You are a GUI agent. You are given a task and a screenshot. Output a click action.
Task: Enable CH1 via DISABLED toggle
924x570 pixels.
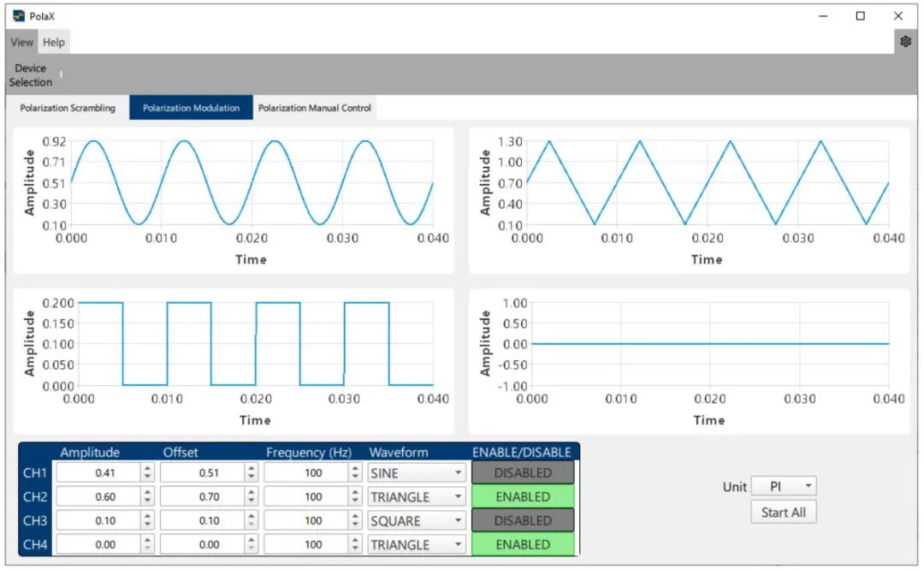coord(523,472)
